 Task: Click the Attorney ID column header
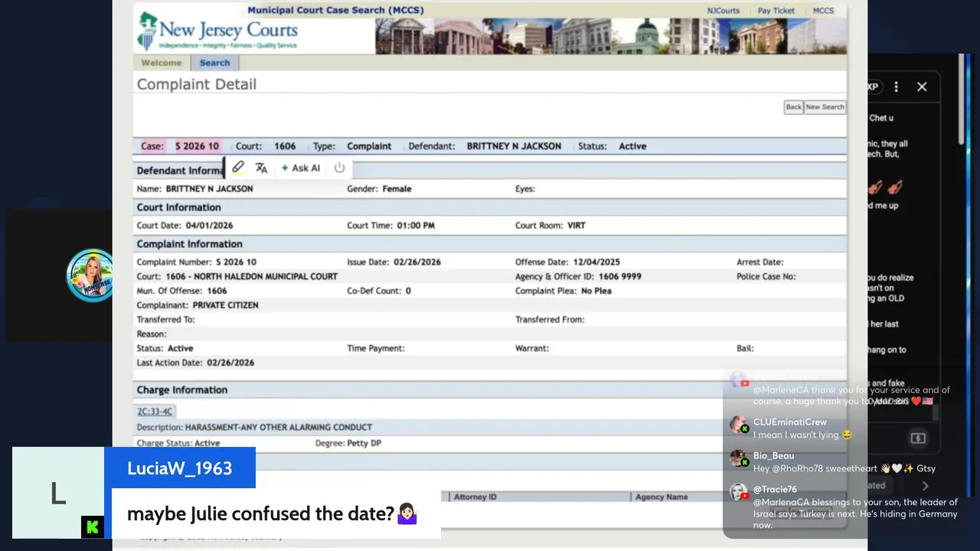pos(475,497)
